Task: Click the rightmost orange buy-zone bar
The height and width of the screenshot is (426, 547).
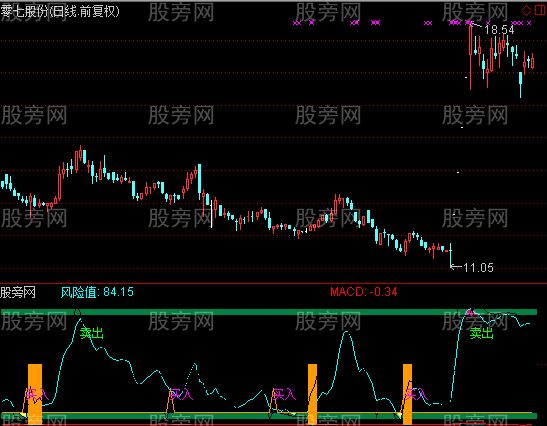Action: (407, 394)
